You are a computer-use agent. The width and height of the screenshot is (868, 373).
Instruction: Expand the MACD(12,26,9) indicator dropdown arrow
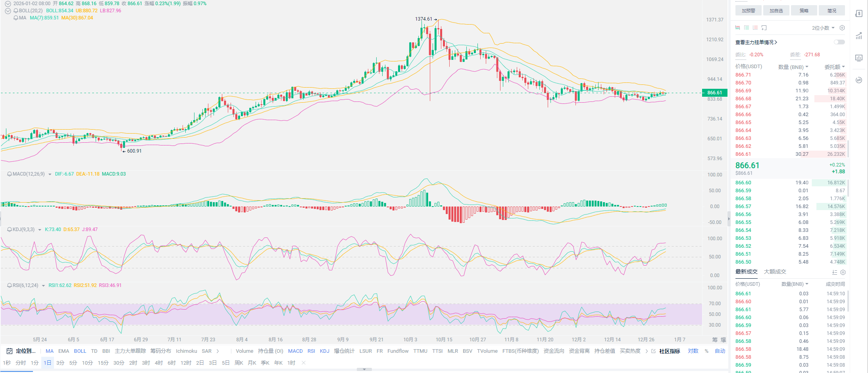[50, 174]
